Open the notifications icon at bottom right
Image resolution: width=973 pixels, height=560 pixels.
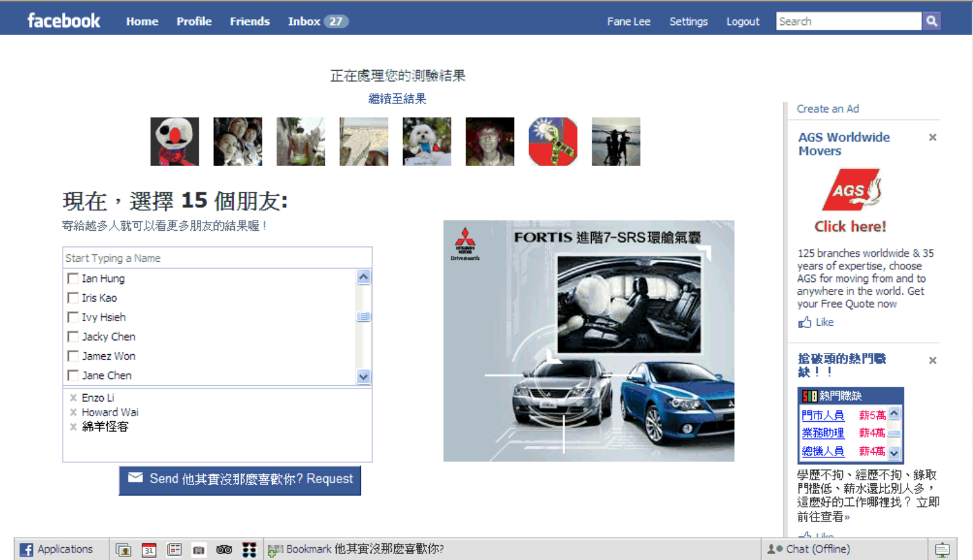(943, 550)
